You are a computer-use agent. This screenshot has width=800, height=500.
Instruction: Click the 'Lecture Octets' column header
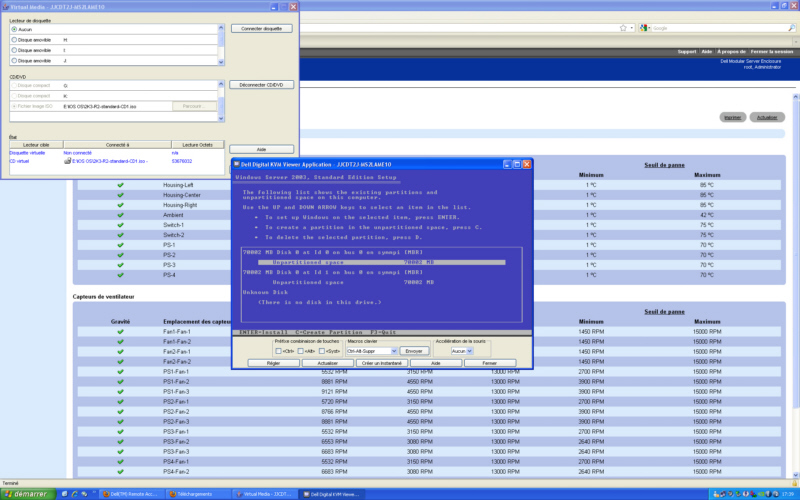coord(197,145)
